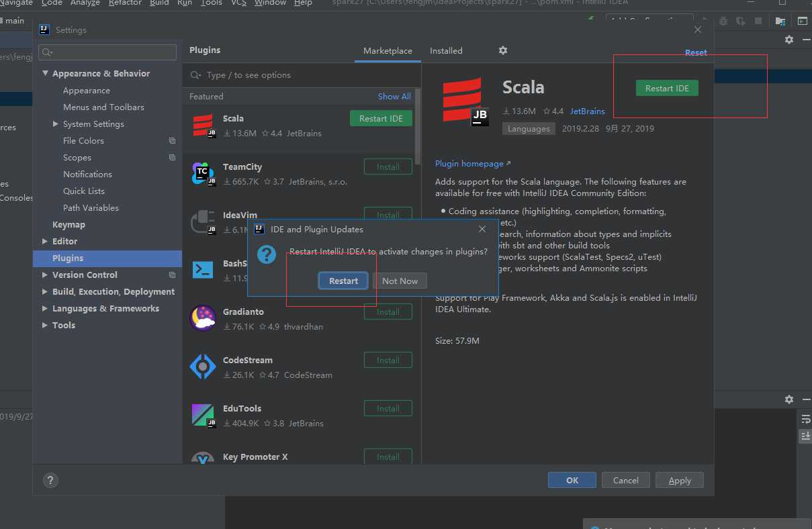Screen dimensions: 812x529
Task: Open the gear menu in the main window's top panel
Action: click(x=789, y=40)
